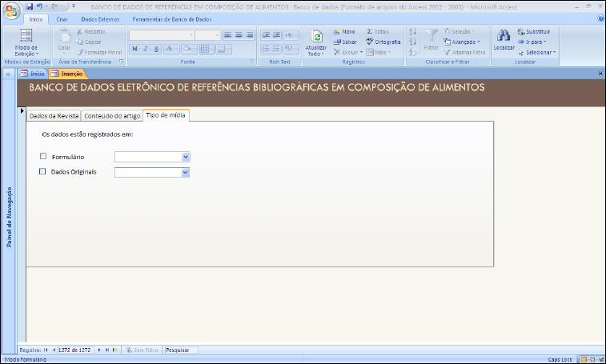606x364 pixels.
Task: Click Copiar in the clipboard group
Action: pyautogui.click(x=89, y=42)
